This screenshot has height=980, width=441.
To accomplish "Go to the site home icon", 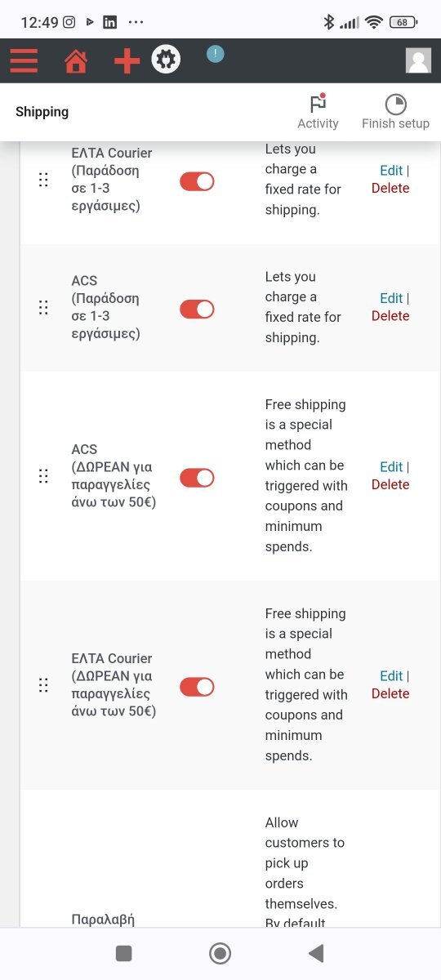I will 76,61.
